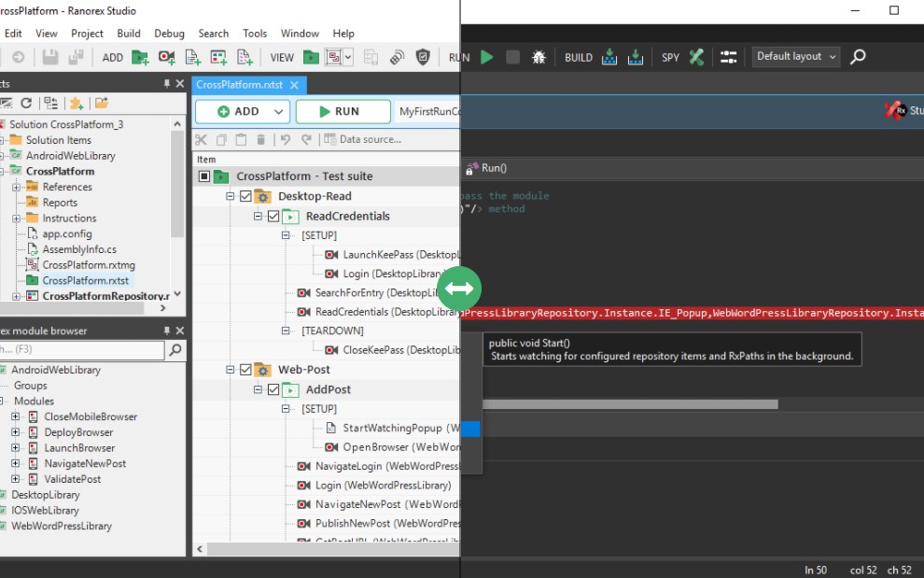
Task: Close the CrossPlatform.rxtst tab
Action: coord(294,85)
